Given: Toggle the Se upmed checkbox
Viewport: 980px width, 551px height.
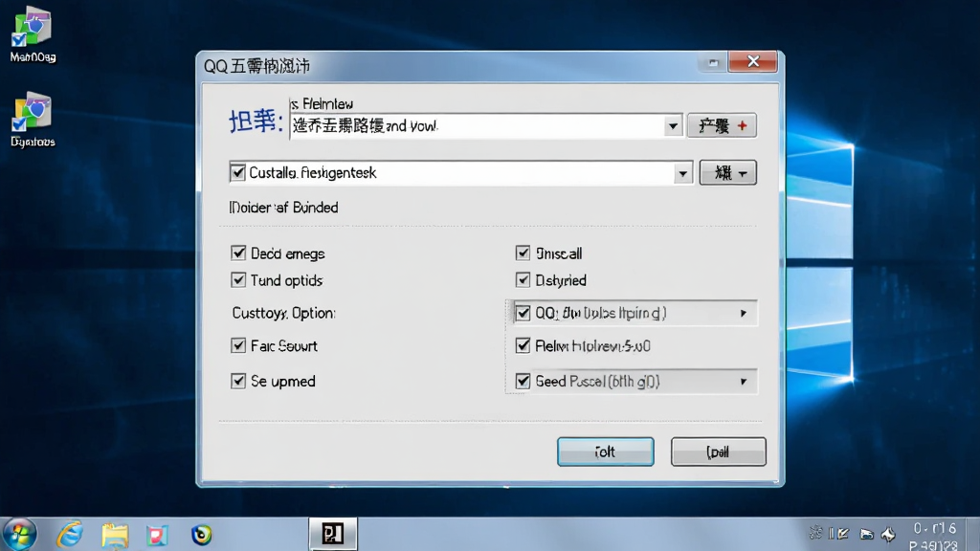Looking at the screenshot, I should [238, 381].
